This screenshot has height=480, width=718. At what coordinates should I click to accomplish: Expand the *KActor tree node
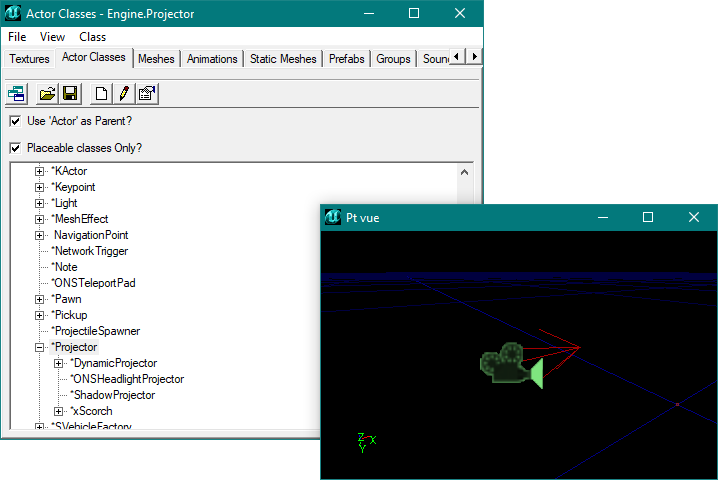point(39,171)
